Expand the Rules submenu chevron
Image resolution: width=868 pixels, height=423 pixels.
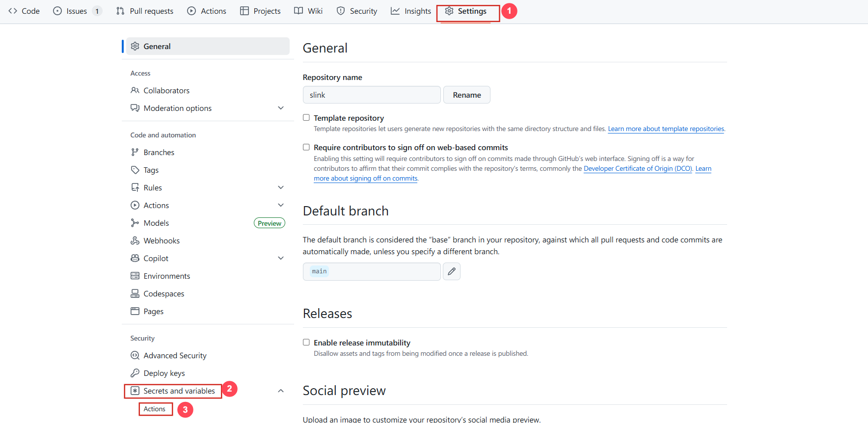pyautogui.click(x=281, y=187)
